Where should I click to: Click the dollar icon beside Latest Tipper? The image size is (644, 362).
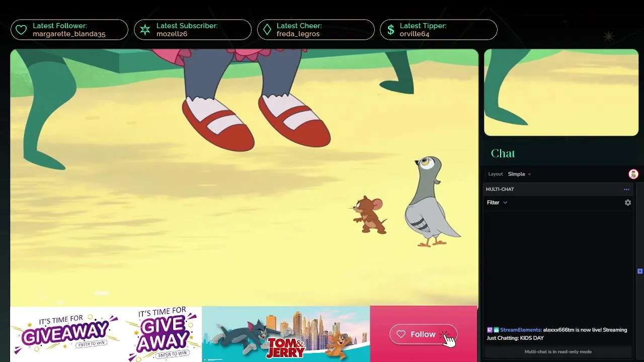coord(390,30)
